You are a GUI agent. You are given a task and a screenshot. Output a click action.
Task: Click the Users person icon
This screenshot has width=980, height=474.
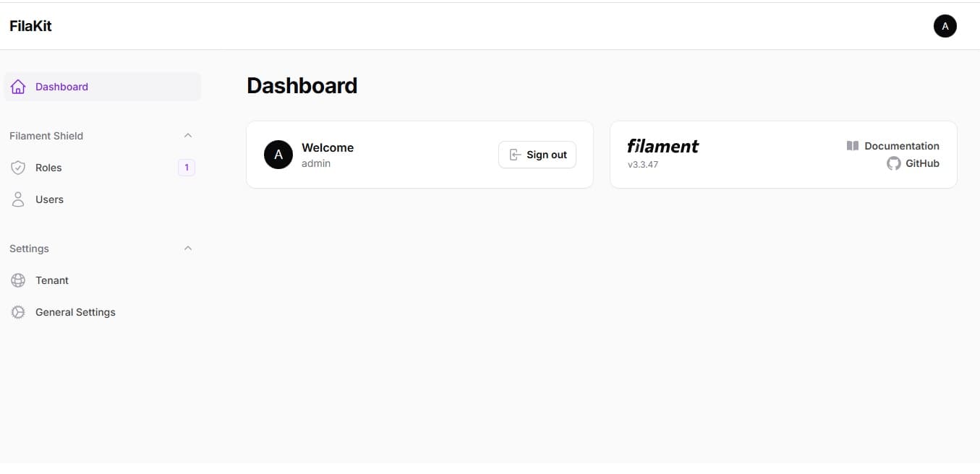17,199
